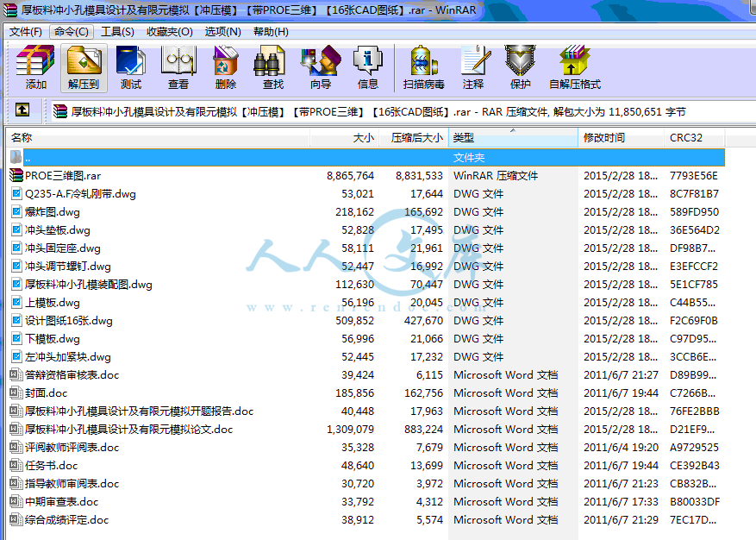Image resolution: width=756 pixels, height=540 pixels.
Task: Sort by the 压缩后大小 column header
Action: (x=414, y=137)
